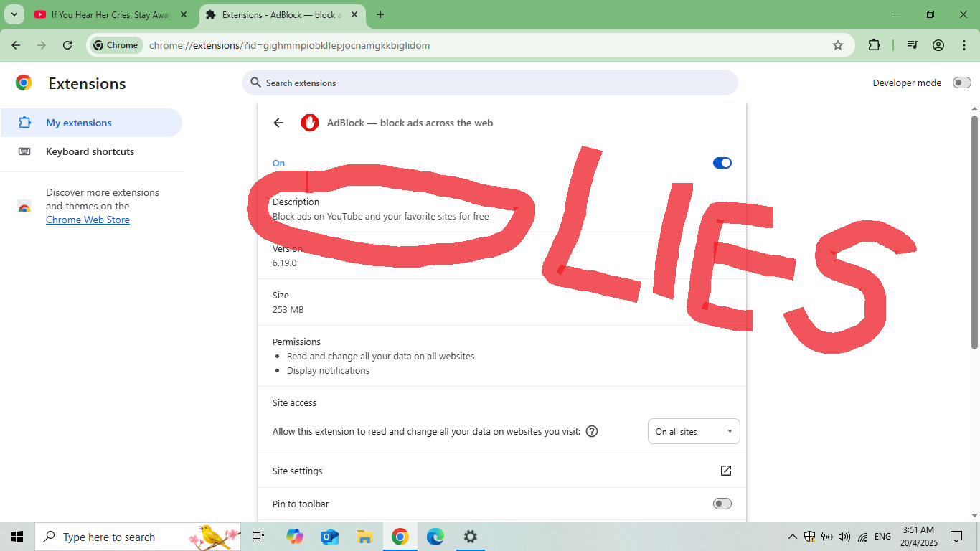Bookmark this page with the star icon
This screenshot has height=551, width=980.
click(x=837, y=45)
